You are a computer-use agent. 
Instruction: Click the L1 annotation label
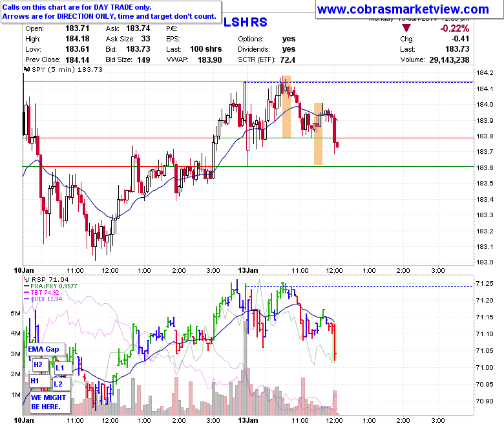pyautogui.click(x=62, y=368)
